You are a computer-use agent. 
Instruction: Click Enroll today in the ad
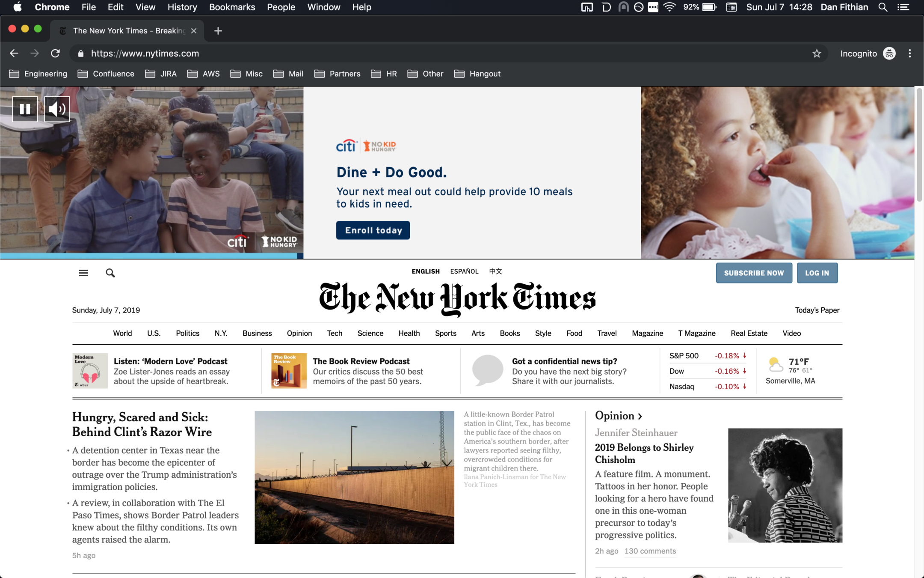coord(373,230)
